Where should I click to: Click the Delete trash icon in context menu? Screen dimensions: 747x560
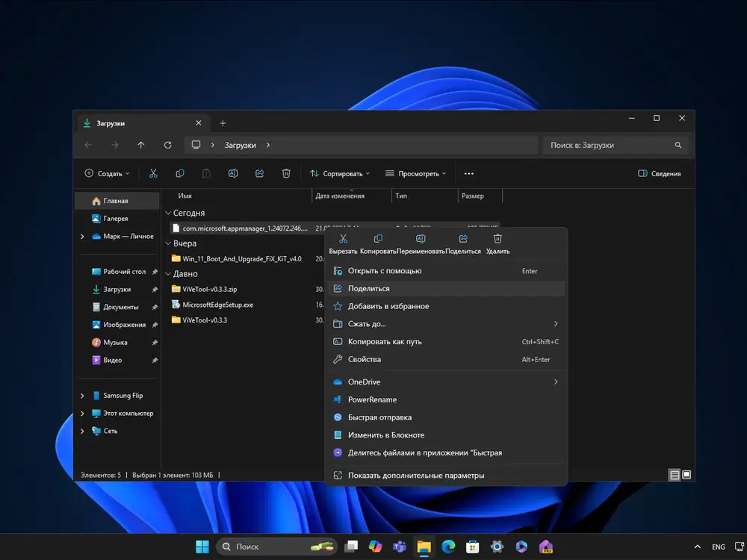498,240
